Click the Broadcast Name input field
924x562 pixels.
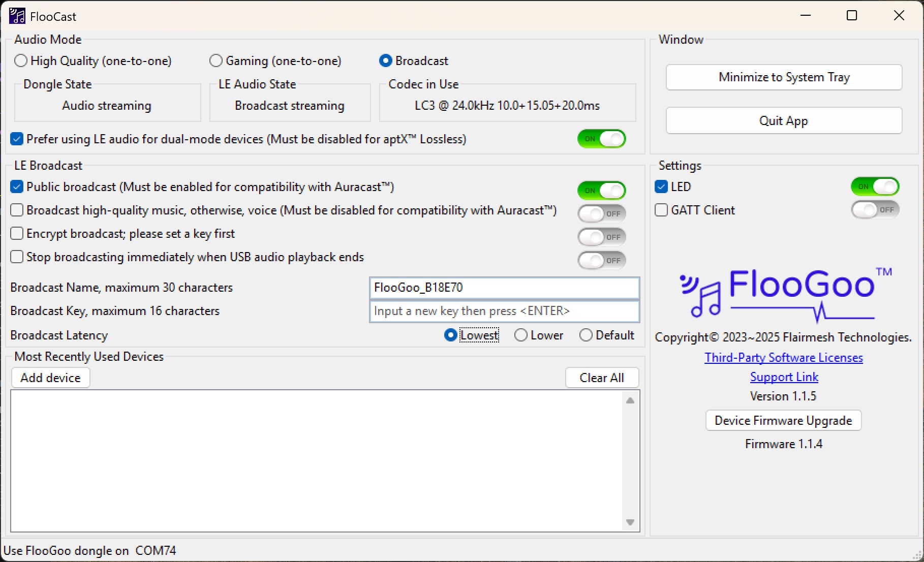coord(504,288)
